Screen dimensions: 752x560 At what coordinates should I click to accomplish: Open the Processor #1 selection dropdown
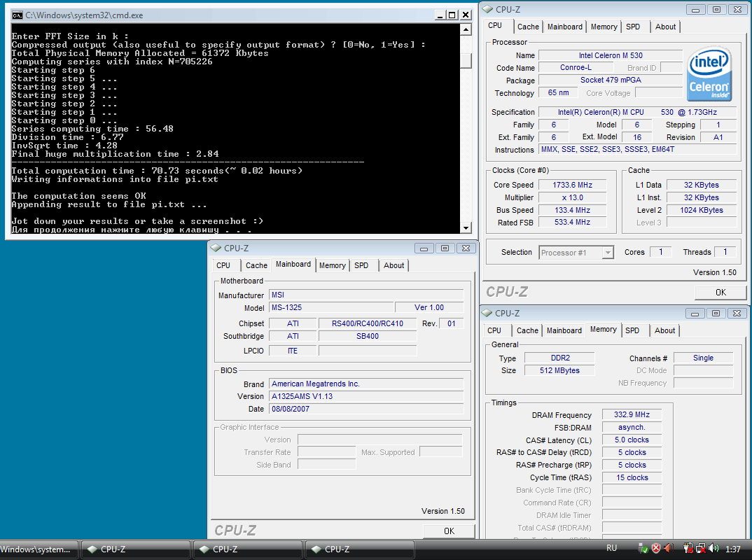coord(608,253)
